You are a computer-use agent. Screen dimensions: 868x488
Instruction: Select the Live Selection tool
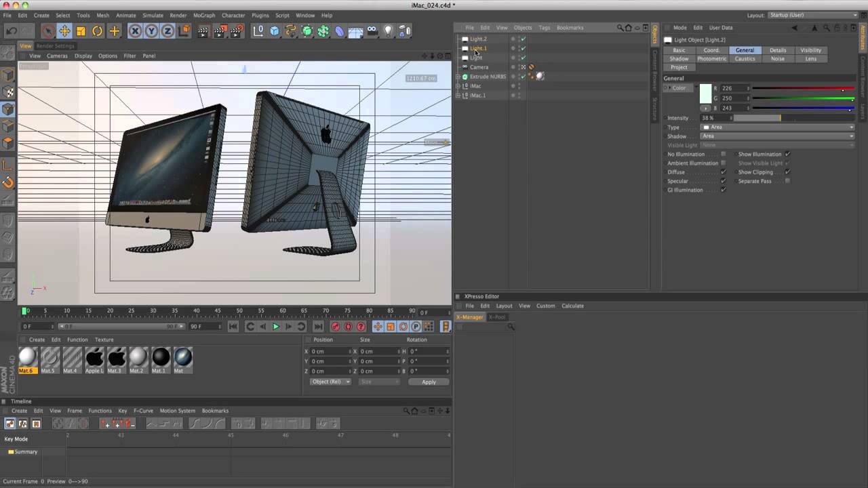(47, 30)
